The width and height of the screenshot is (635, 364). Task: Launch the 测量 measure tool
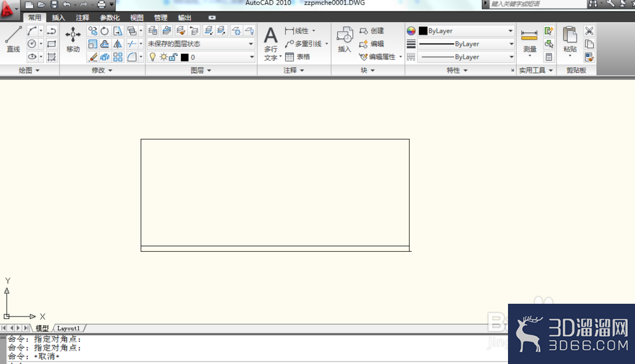(x=530, y=41)
